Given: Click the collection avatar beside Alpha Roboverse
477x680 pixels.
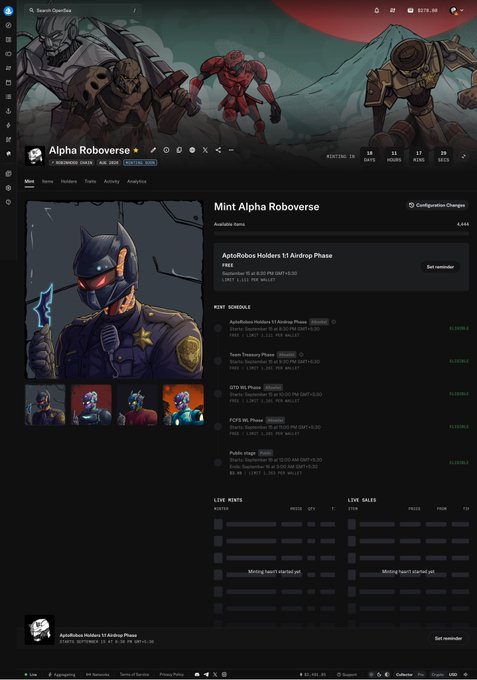Looking at the screenshot, I should pyautogui.click(x=35, y=156).
